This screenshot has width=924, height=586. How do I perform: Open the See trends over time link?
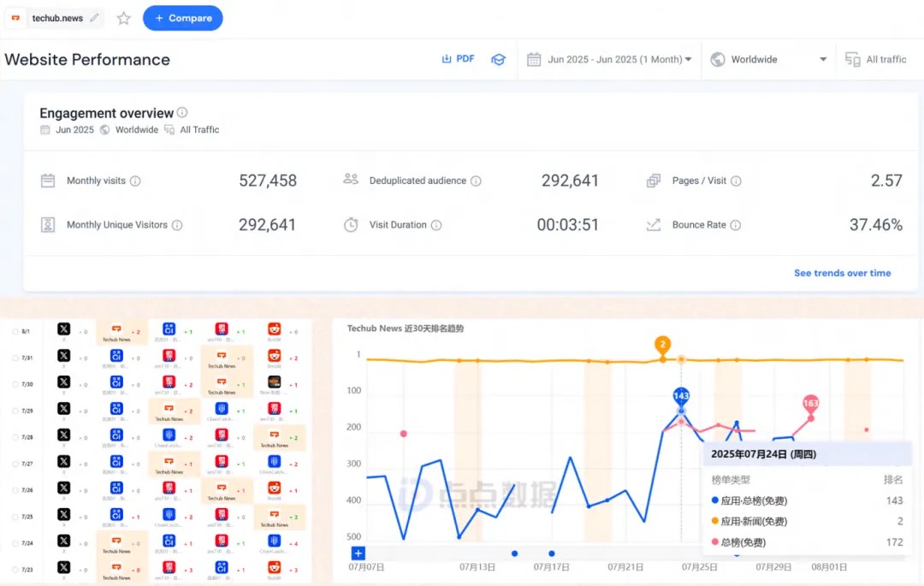pos(842,273)
